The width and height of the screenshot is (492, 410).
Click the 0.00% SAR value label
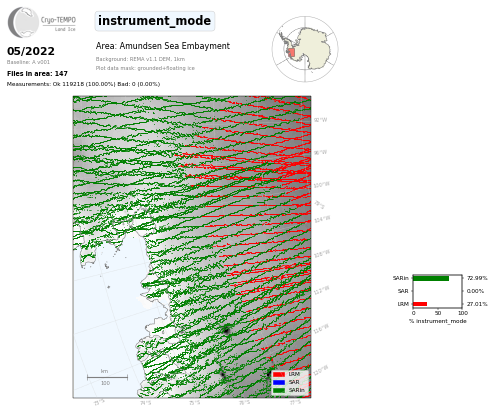click(475, 291)
